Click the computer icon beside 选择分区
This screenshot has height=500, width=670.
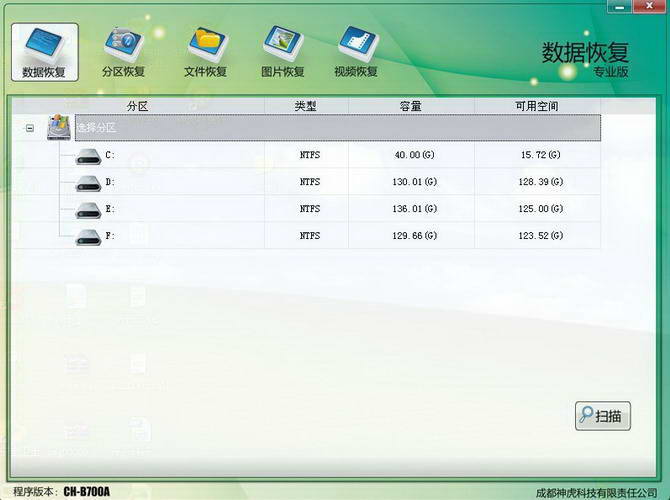click(x=60, y=128)
